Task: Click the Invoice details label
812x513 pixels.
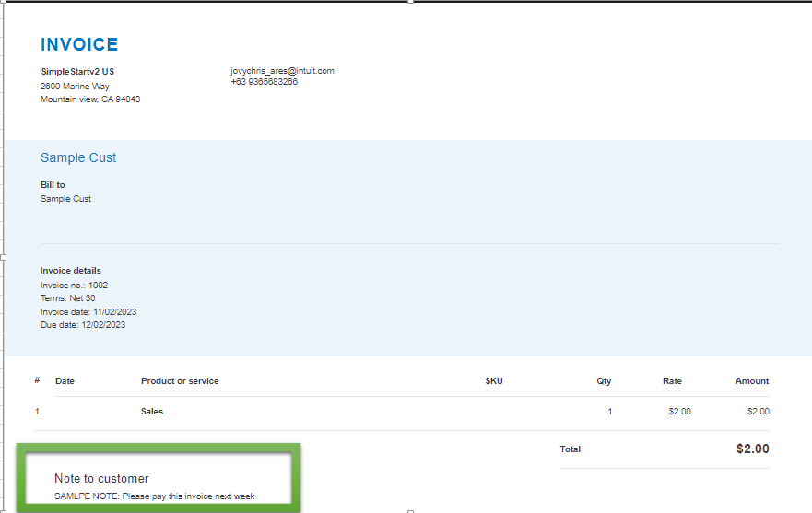Action: pyautogui.click(x=70, y=270)
